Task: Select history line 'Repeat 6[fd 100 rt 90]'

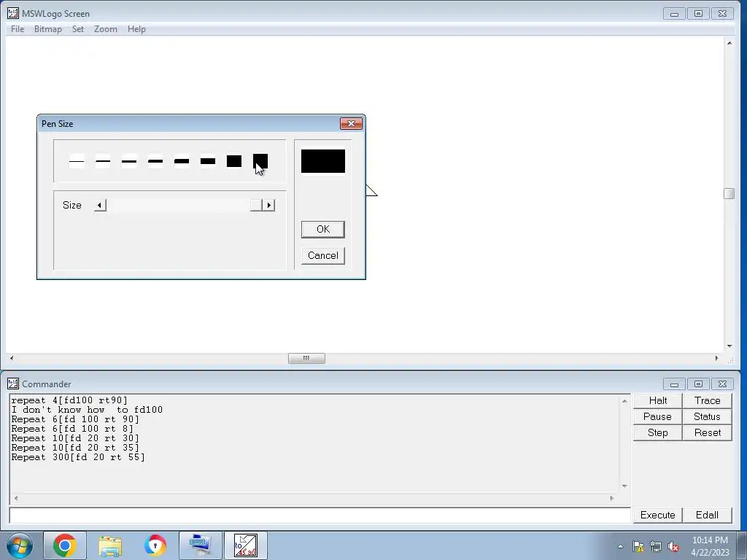Action: [75, 419]
